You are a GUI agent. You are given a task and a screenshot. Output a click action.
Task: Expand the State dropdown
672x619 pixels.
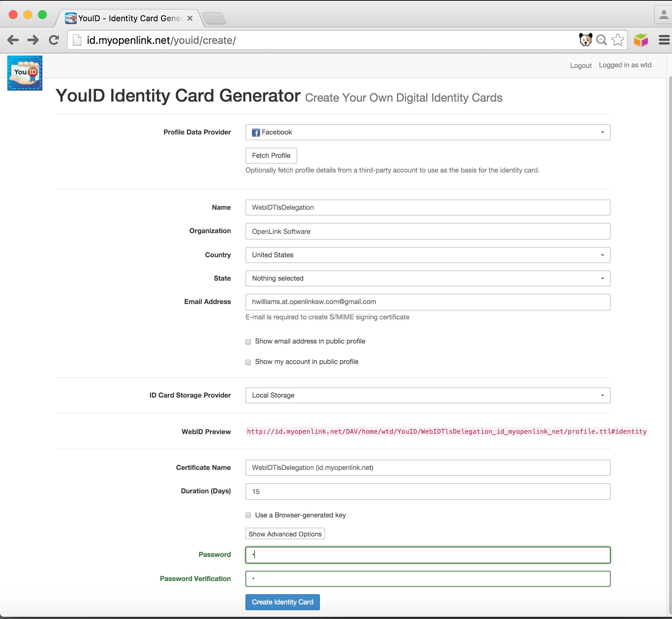(427, 278)
